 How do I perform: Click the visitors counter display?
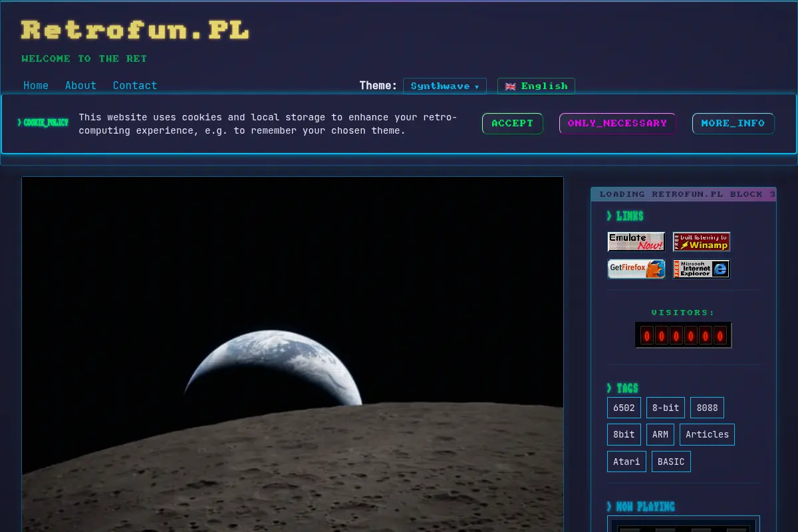point(684,335)
